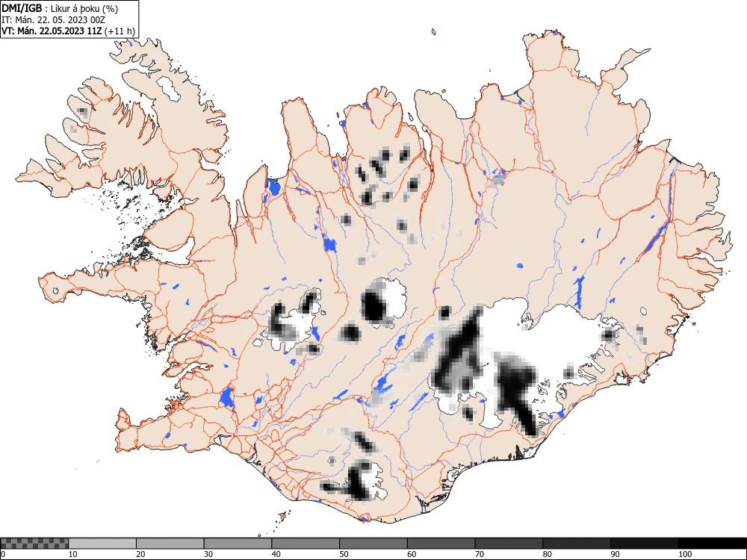The height and width of the screenshot is (560, 747).
Task: Select the init time line 'IT: Mán. 22. 05. 2023 00Z'
Action: coord(53,20)
